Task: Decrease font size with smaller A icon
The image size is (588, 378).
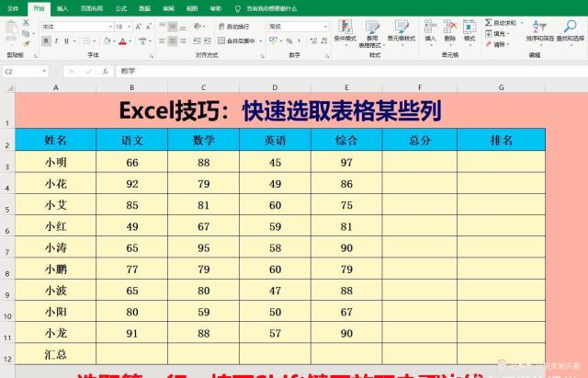Action: (x=149, y=27)
